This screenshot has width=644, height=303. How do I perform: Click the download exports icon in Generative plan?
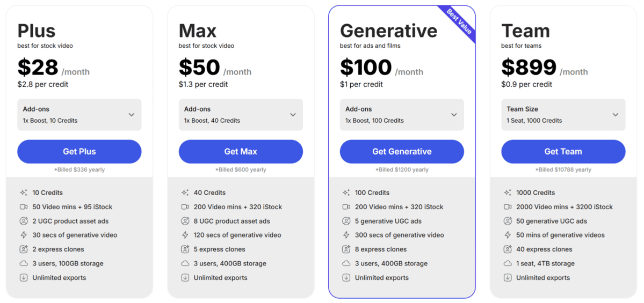pos(346,278)
